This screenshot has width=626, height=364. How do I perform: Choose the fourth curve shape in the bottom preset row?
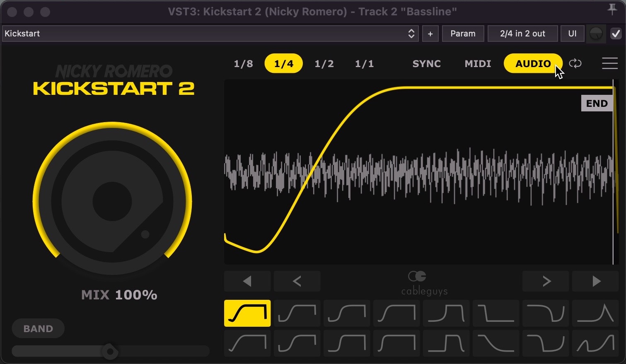(396, 343)
